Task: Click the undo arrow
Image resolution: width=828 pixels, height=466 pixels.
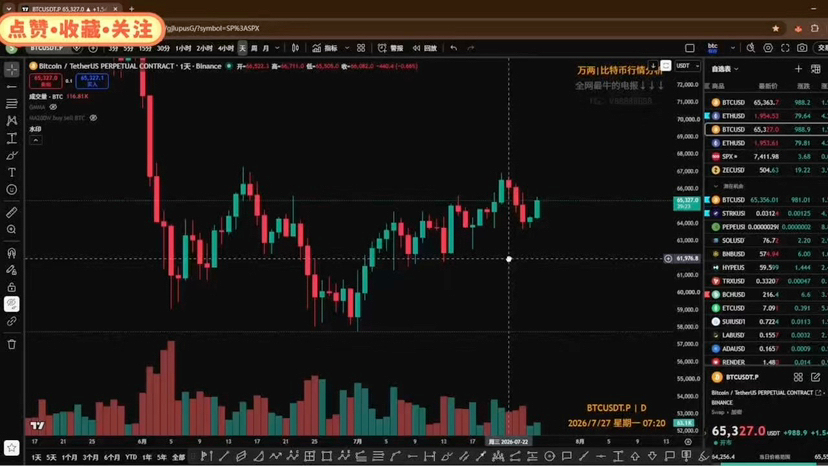Action: click(x=454, y=48)
